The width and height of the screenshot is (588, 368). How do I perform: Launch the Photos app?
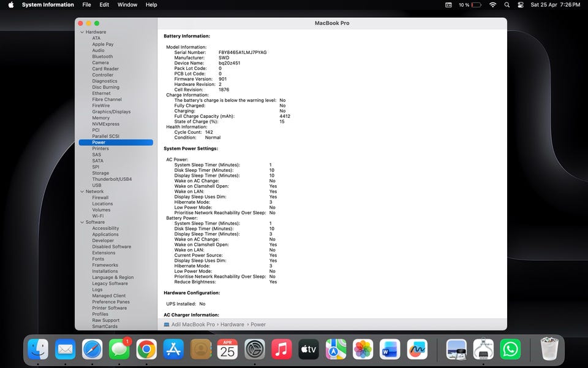[x=363, y=349]
